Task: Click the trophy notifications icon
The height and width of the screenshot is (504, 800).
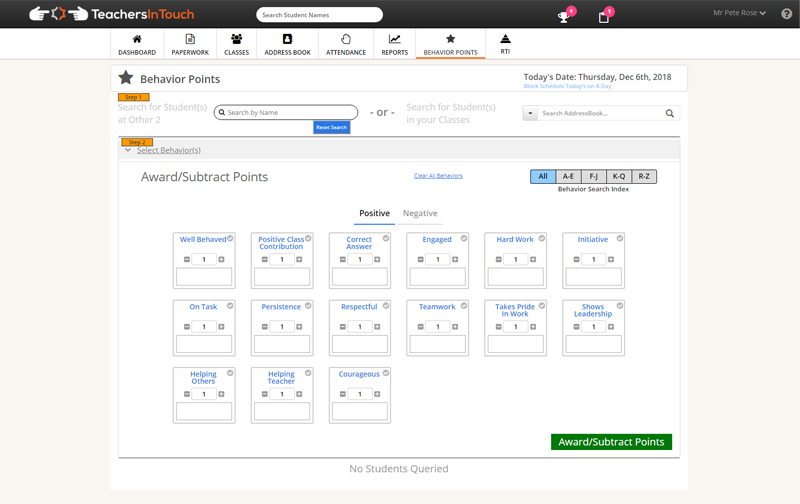Action: click(565, 16)
